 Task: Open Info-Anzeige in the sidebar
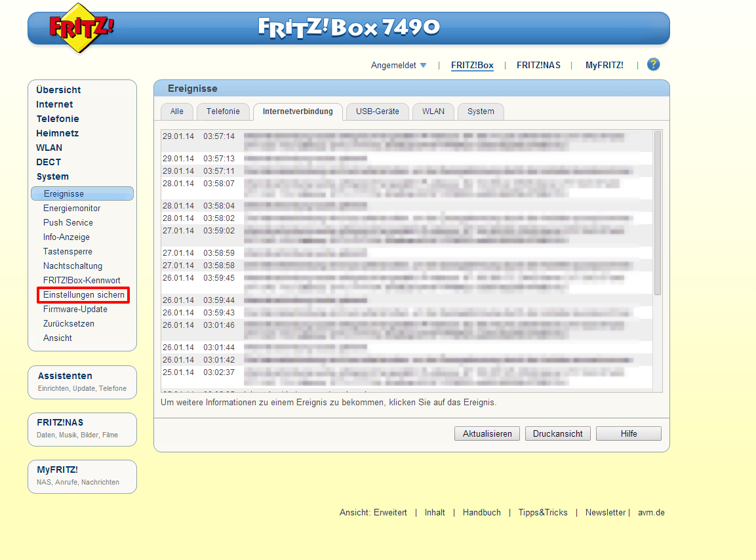pyautogui.click(x=66, y=237)
